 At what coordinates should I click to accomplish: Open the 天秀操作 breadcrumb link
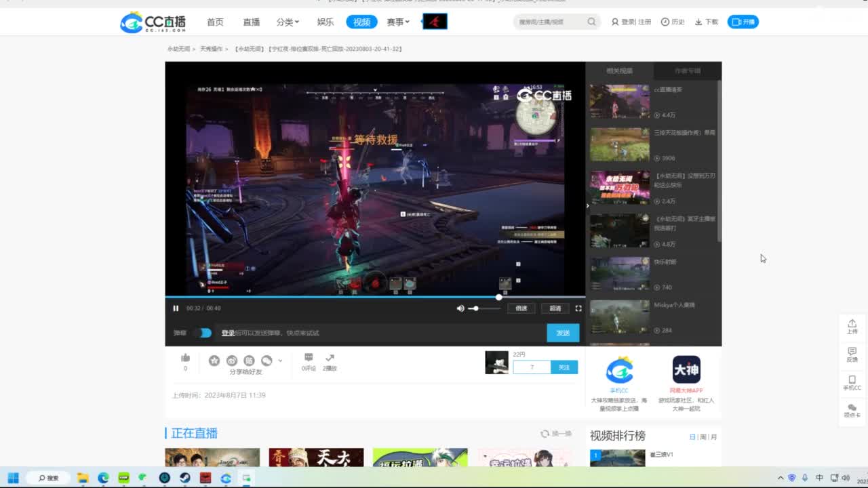(211, 49)
